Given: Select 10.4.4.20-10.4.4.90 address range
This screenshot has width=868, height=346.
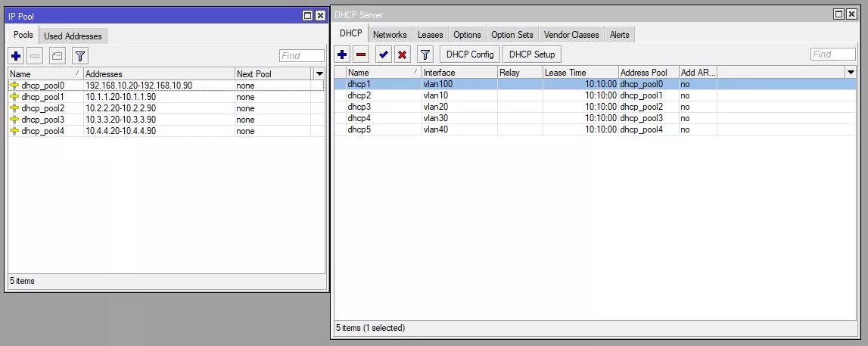Looking at the screenshot, I should [x=120, y=131].
